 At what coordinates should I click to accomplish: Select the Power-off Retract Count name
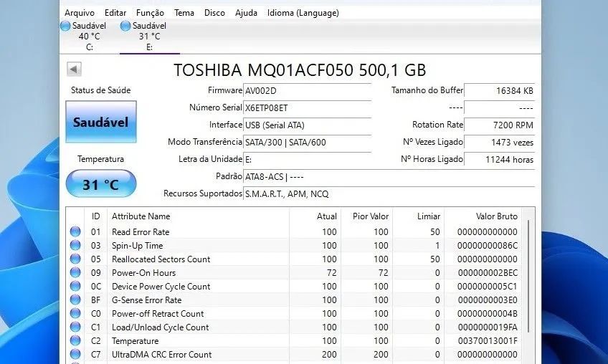tap(158, 313)
